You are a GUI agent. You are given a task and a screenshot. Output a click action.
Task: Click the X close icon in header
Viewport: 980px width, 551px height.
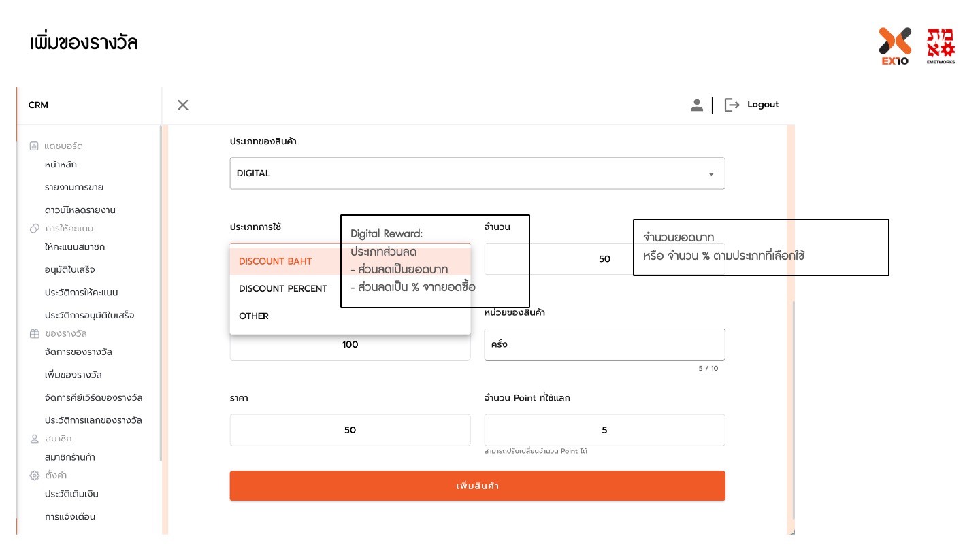[x=182, y=105]
